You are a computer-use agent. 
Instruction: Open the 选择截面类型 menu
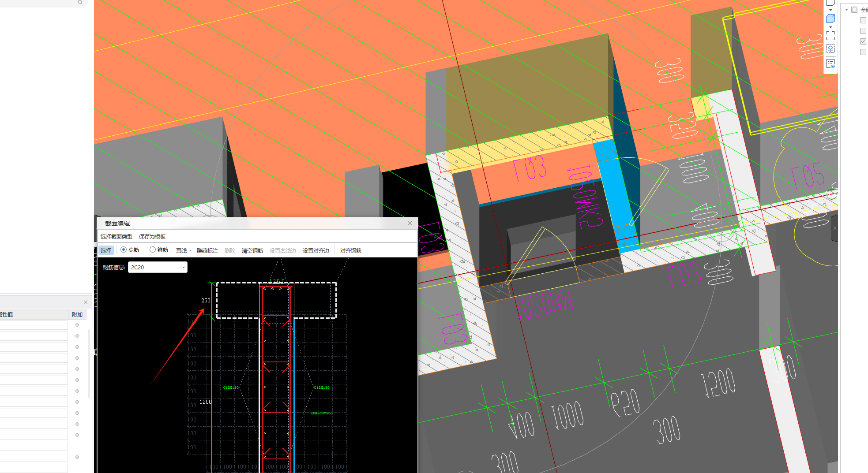[x=116, y=237]
